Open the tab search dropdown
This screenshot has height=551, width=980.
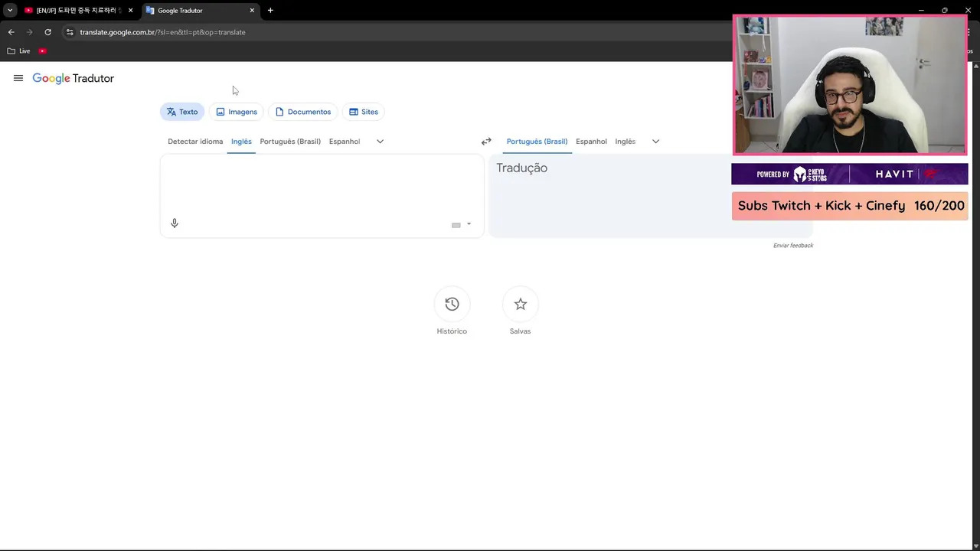click(10, 11)
